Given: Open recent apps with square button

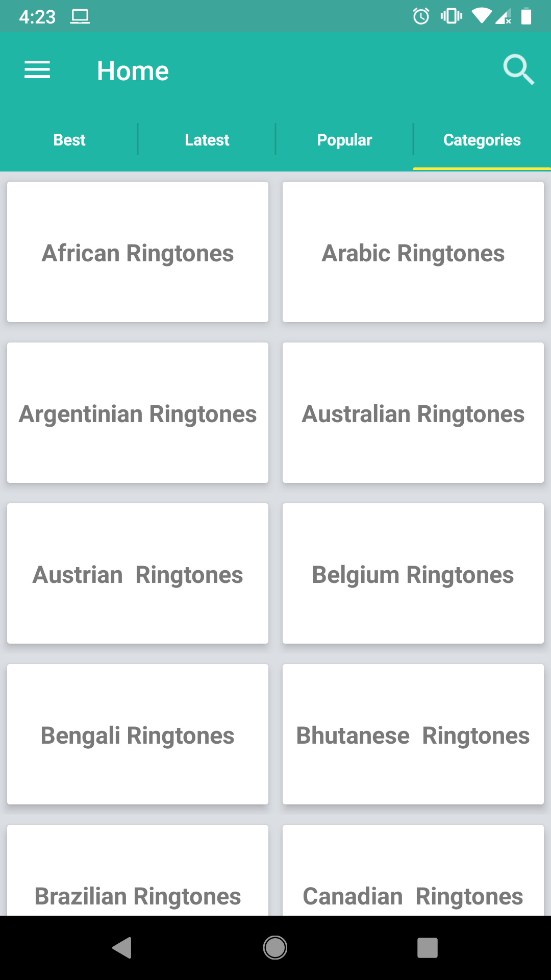Looking at the screenshot, I should [428, 948].
